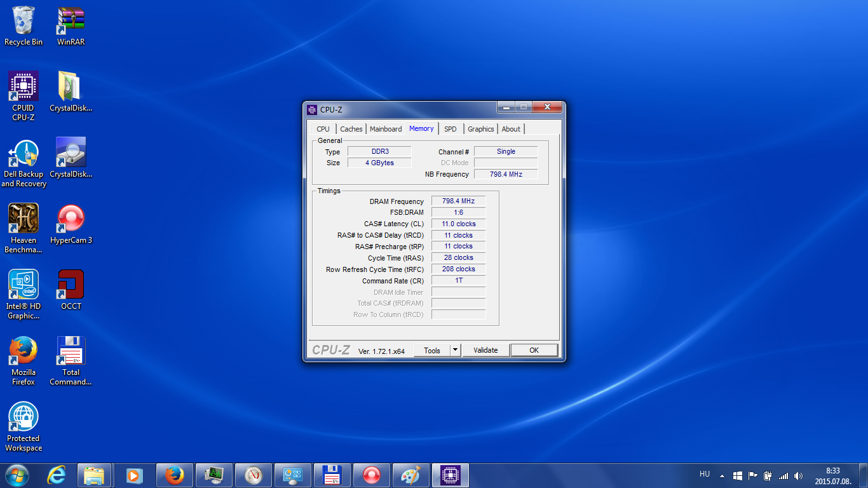Select the Caches tab

(x=351, y=129)
